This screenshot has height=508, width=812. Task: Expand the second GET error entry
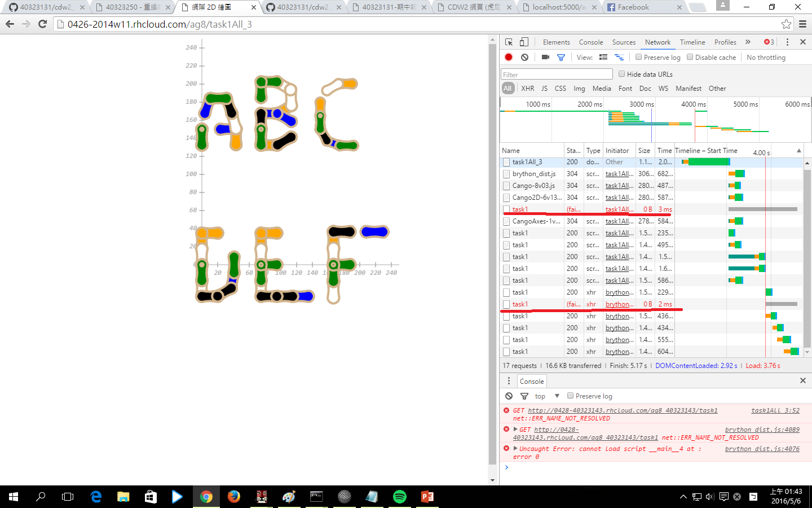pyautogui.click(x=515, y=430)
